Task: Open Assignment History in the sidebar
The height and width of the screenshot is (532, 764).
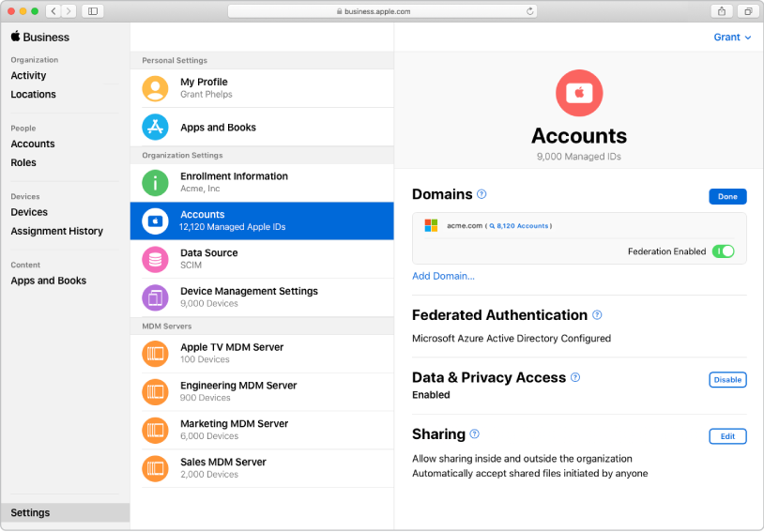Action: (x=56, y=231)
